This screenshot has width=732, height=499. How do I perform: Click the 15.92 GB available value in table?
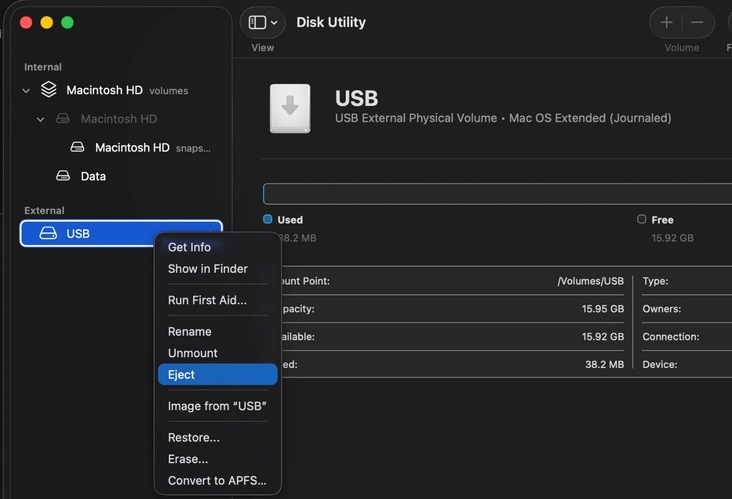click(x=603, y=337)
